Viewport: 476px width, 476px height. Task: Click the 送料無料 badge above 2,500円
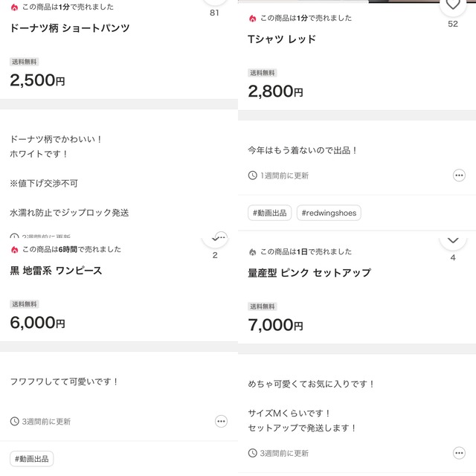(24, 62)
